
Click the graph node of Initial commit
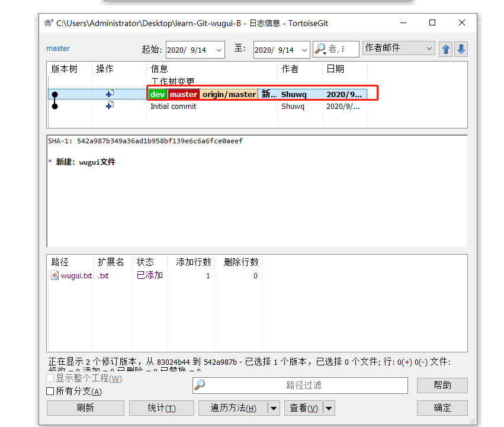point(55,106)
